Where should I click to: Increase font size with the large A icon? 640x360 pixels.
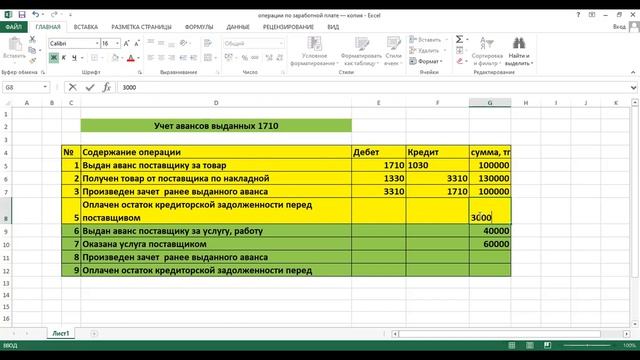127,43
